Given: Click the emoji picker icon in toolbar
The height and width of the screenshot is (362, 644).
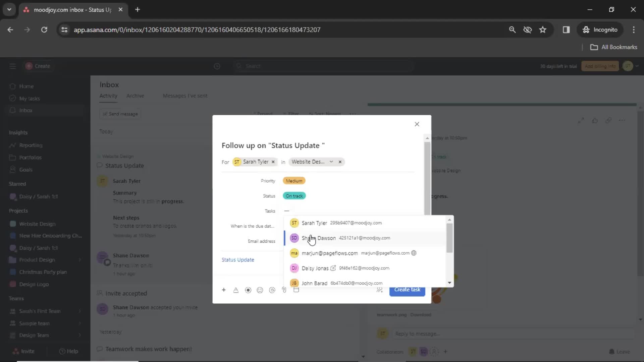Looking at the screenshot, I should (260, 290).
